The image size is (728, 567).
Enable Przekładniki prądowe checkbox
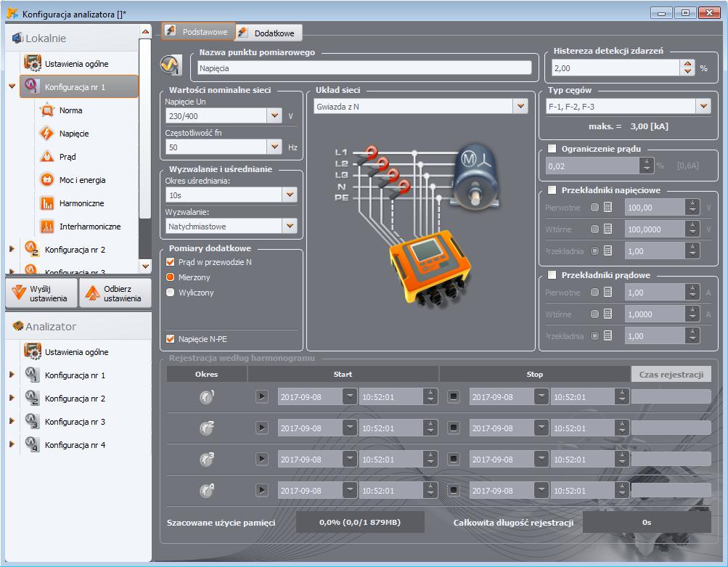click(552, 275)
